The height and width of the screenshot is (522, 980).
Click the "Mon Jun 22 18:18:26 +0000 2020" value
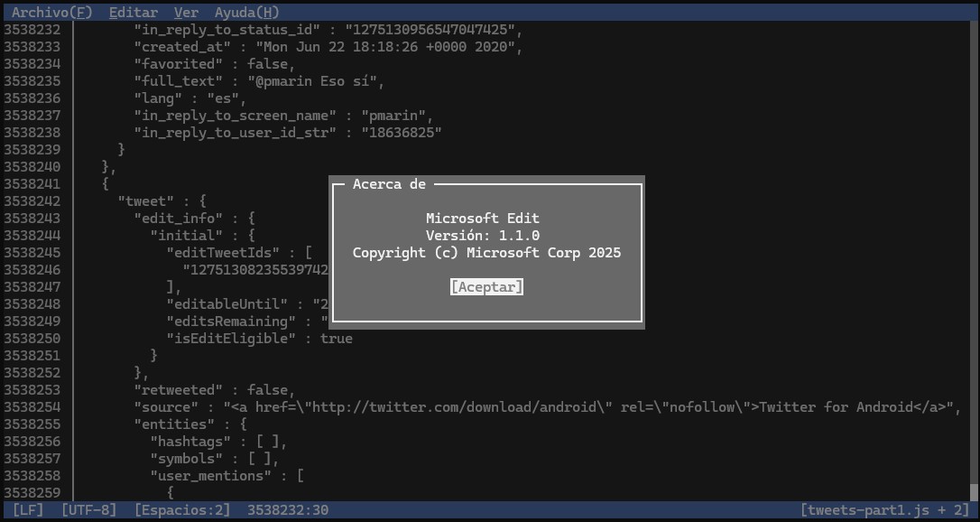click(x=385, y=47)
